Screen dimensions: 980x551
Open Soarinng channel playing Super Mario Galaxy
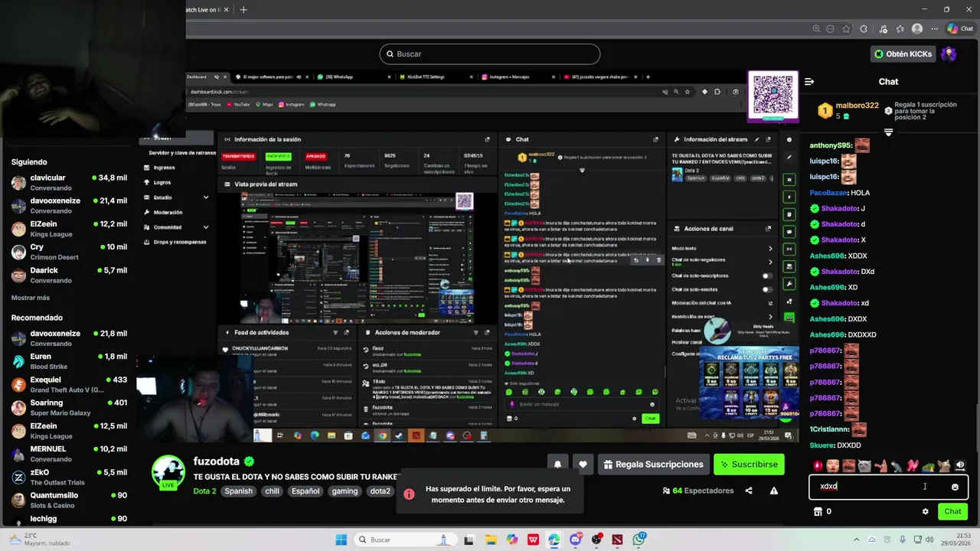(69, 407)
